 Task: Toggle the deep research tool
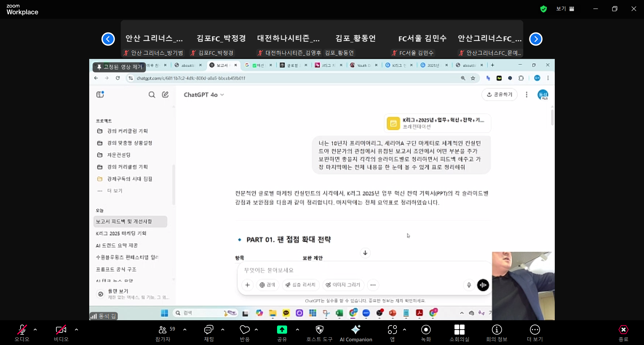click(x=301, y=285)
